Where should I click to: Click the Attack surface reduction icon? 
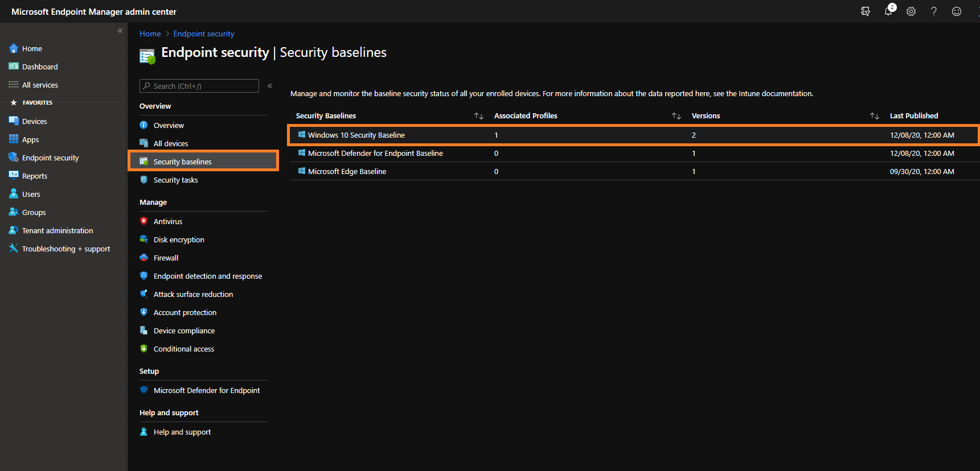tap(144, 294)
